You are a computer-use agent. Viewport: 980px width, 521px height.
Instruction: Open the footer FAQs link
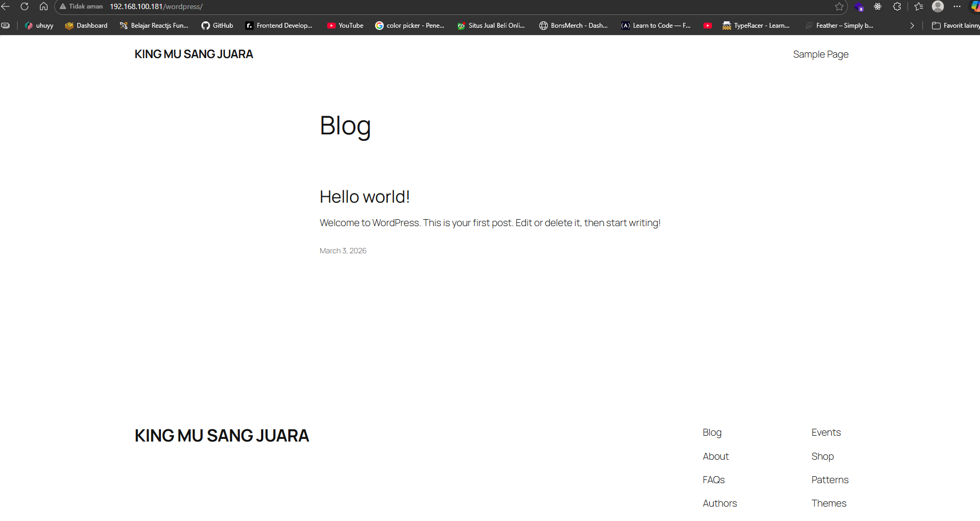714,480
